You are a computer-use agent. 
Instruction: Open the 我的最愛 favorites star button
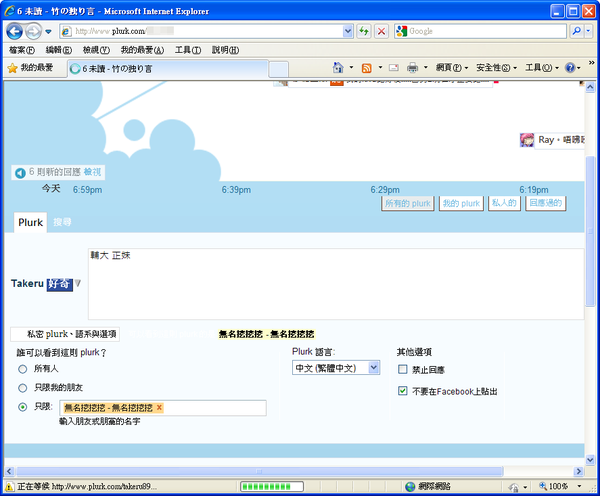(30, 68)
